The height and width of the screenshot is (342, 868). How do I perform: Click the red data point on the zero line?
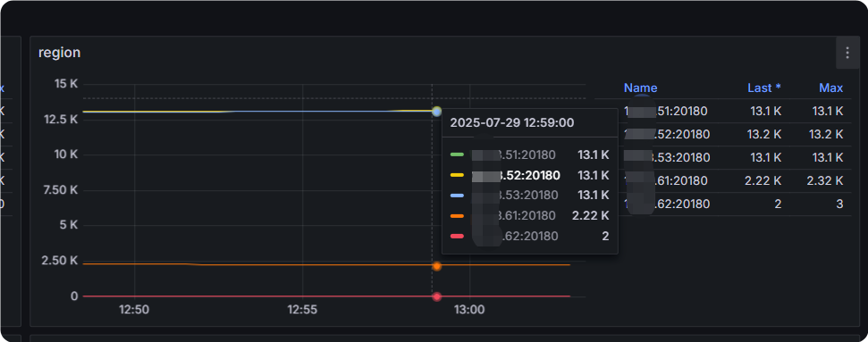(437, 296)
